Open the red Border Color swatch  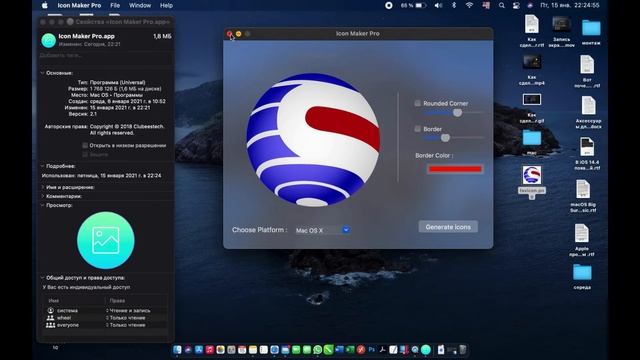tap(455, 169)
